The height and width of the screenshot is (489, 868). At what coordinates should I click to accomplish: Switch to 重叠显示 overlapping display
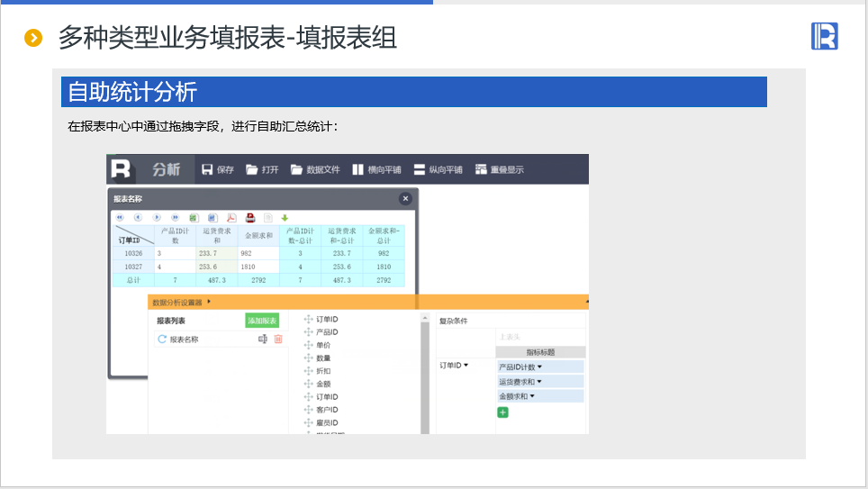(498, 169)
